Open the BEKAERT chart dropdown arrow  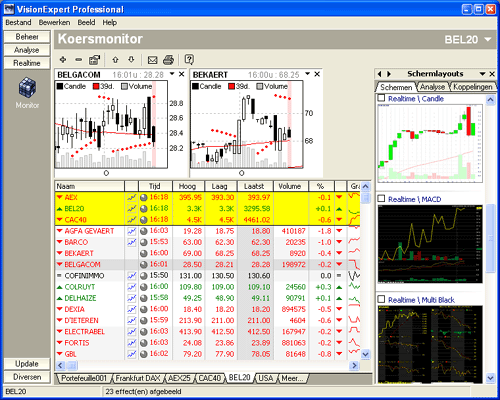pos(308,74)
